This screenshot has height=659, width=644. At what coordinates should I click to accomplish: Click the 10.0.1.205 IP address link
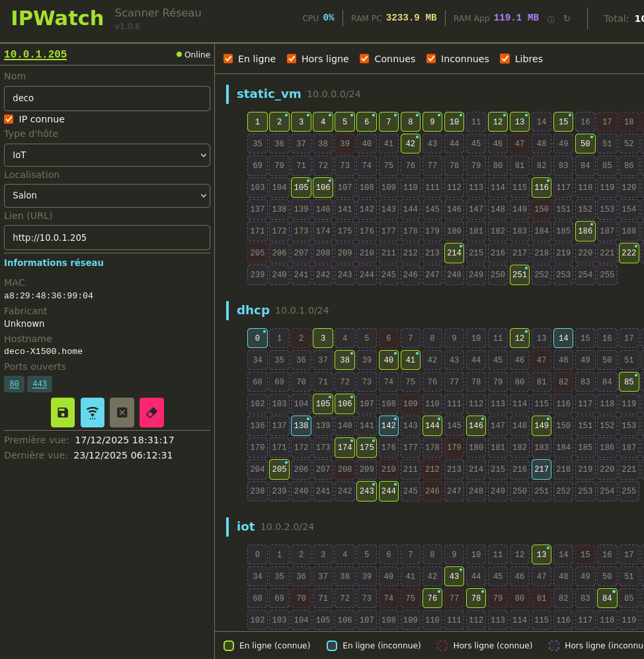coord(36,54)
